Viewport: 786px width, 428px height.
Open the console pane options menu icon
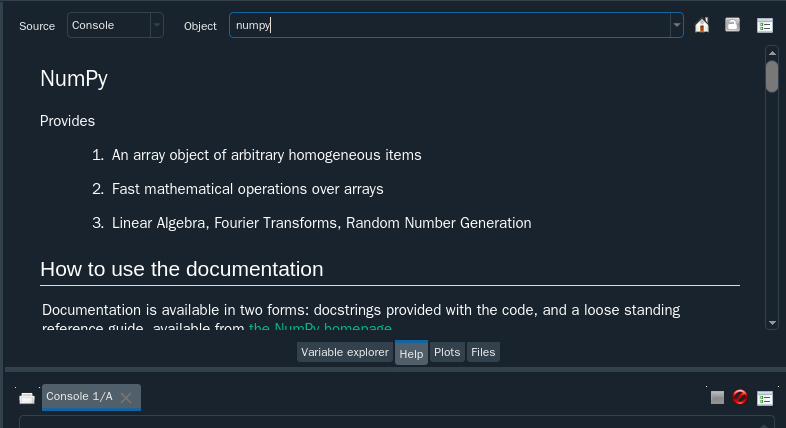click(x=764, y=398)
